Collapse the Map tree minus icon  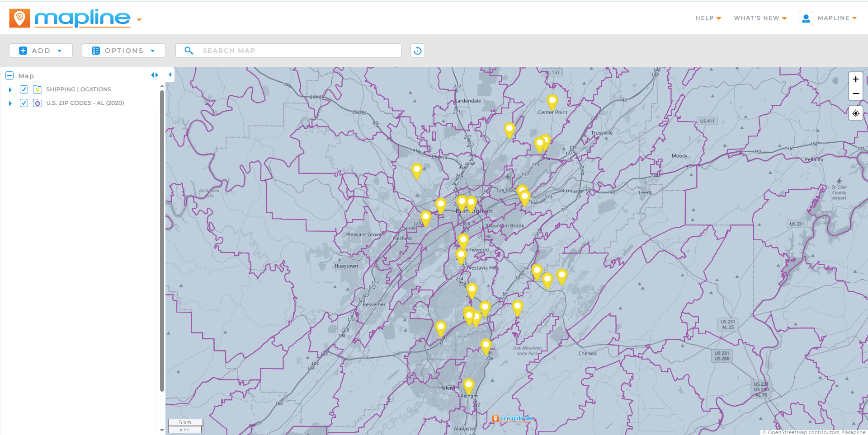[x=9, y=75]
